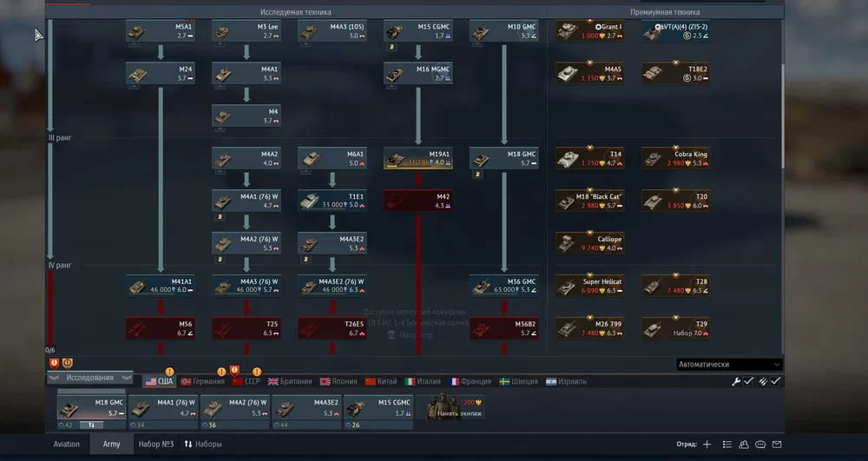Select the T1E1 tank card
The width and height of the screenshot is (868, 461).
pos(332,201)
